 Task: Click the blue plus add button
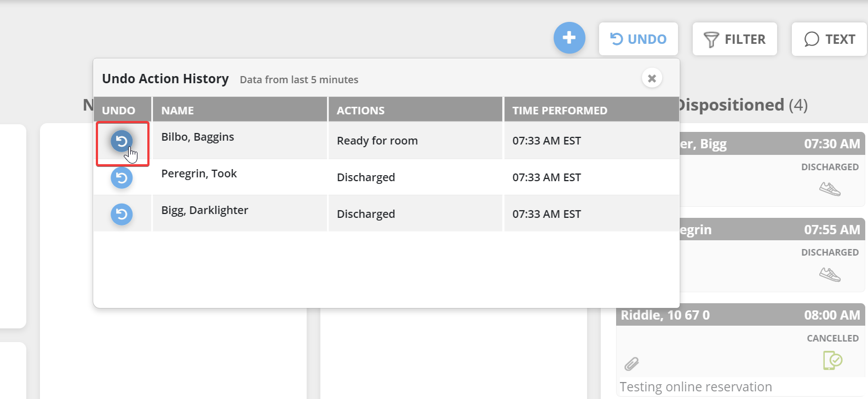pyautogui.click(x=569, y=38)
